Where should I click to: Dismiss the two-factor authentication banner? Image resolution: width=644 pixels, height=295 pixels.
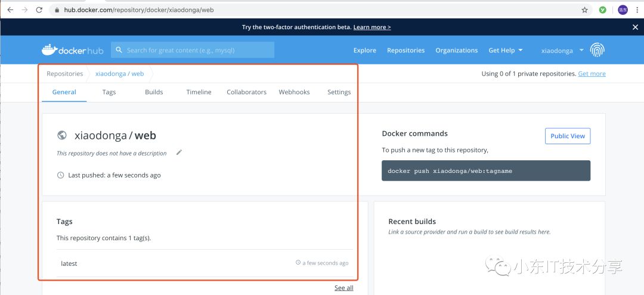pos(635,27)
